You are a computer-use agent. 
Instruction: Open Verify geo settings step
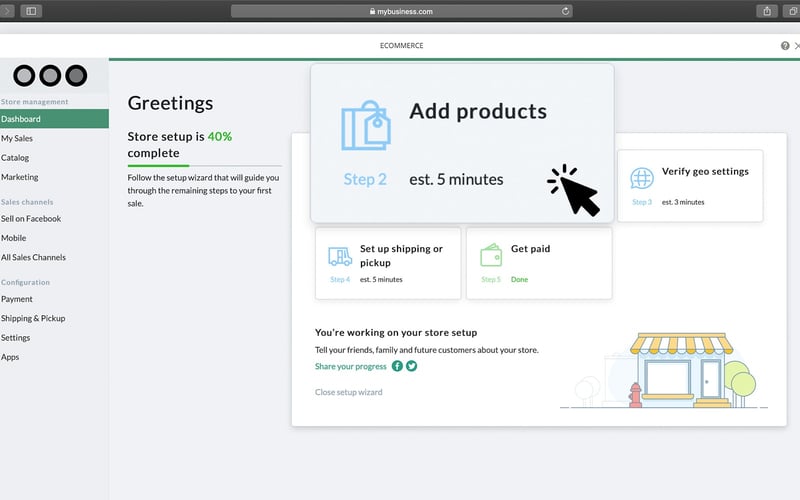(x=690, y=186)
